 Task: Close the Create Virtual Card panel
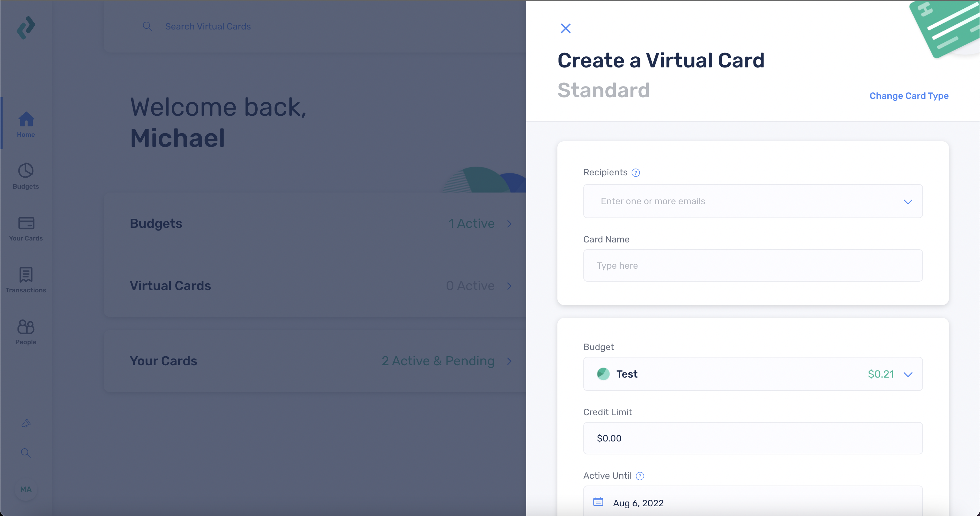coord(565,29)
